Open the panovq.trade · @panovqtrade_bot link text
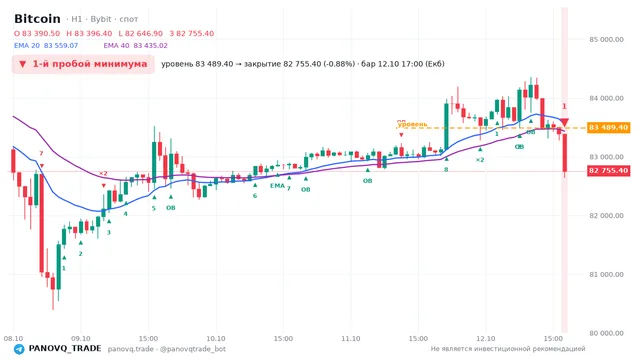The width and height of the screenshot is (640, 360). point(167,349)
